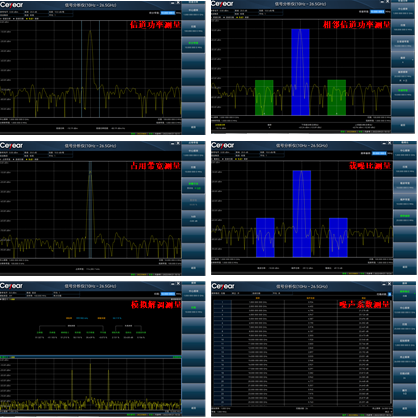Click the Ceyear logo in the 相邻信道功率测量 window

(222, 4)
